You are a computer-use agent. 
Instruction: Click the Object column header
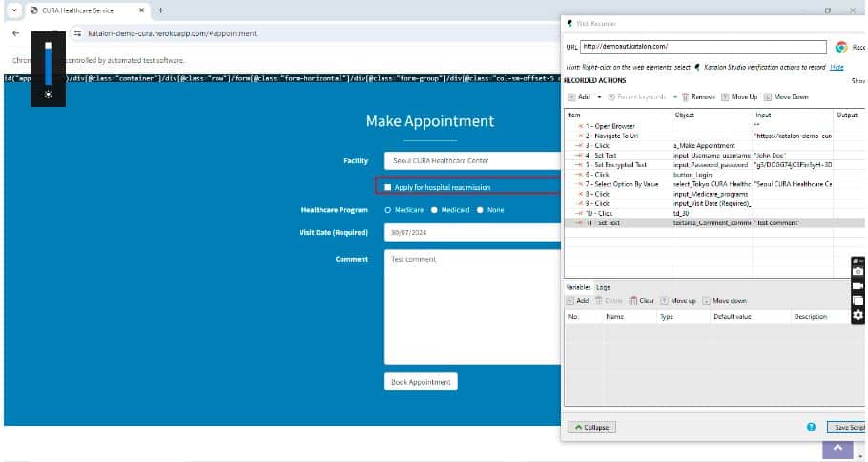(712, 115)
